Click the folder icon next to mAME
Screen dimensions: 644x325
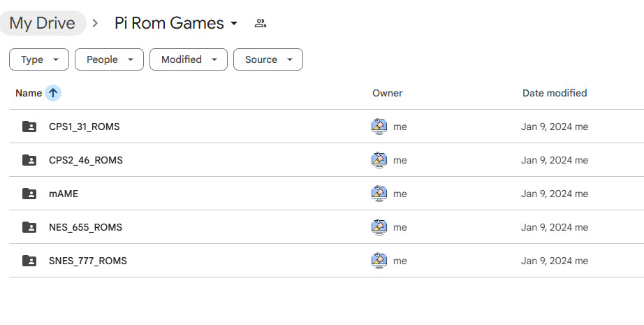click(29, 194)
